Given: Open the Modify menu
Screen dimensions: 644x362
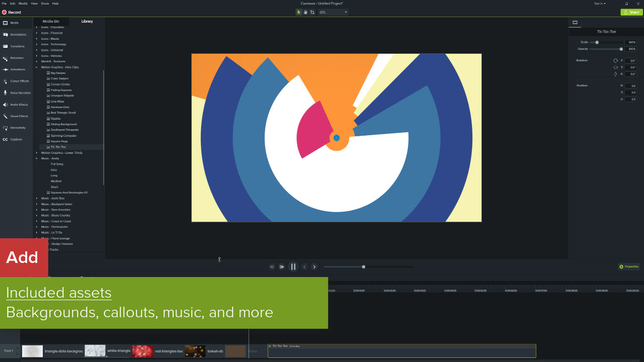Looking at the screenshot, I should [x=23, y=3].
